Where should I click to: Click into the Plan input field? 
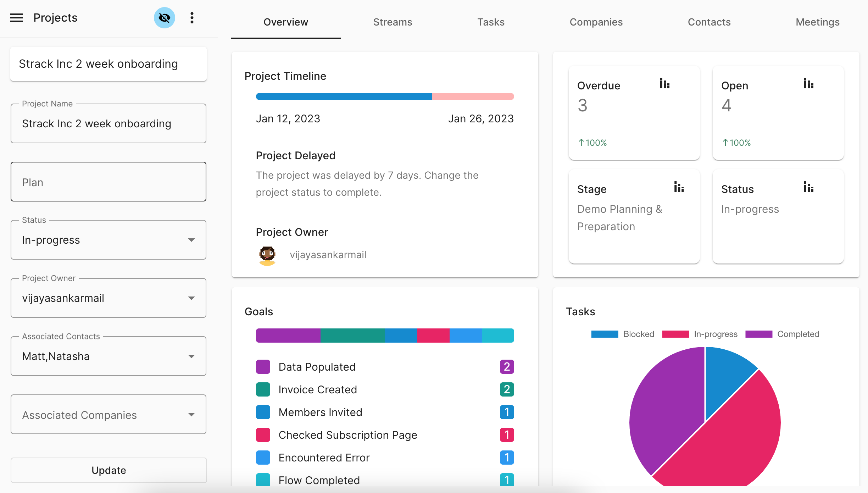108,182
